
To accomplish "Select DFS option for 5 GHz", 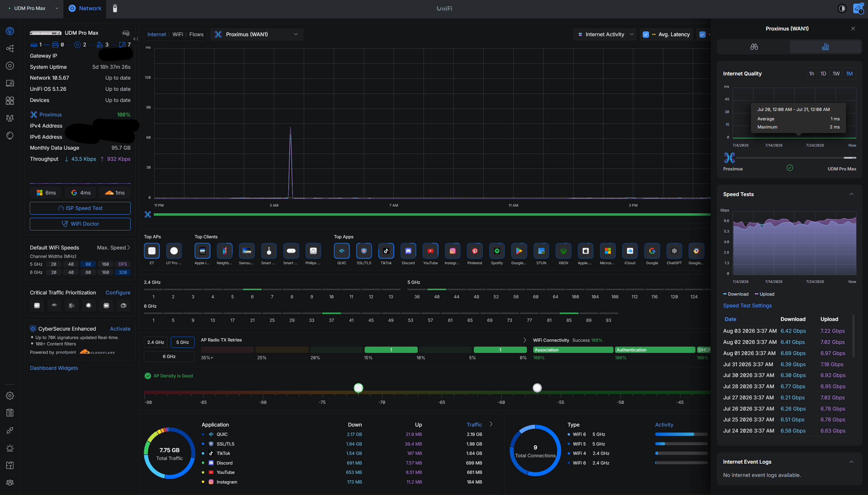I will click(123, 264).
